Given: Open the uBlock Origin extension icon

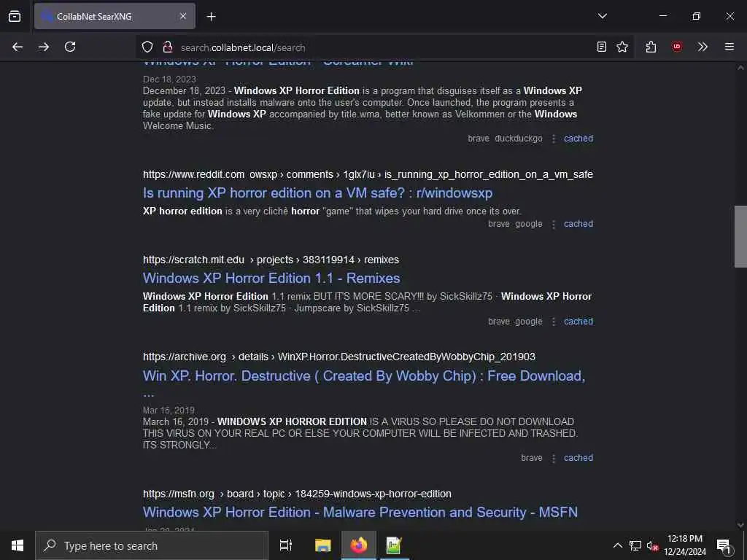Looking at the screenshot, I should (677, 47).
